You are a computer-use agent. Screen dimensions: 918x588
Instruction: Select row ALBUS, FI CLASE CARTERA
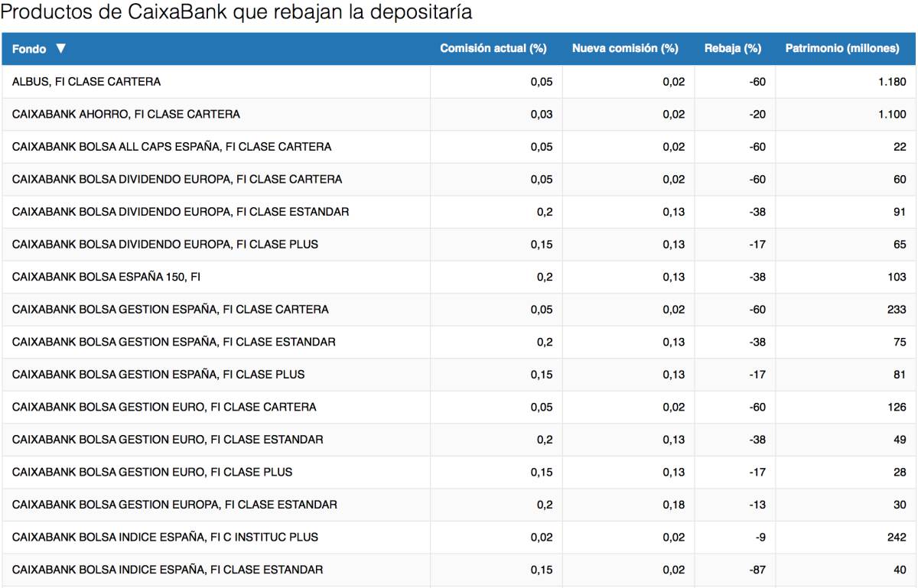tap(459, 82)
